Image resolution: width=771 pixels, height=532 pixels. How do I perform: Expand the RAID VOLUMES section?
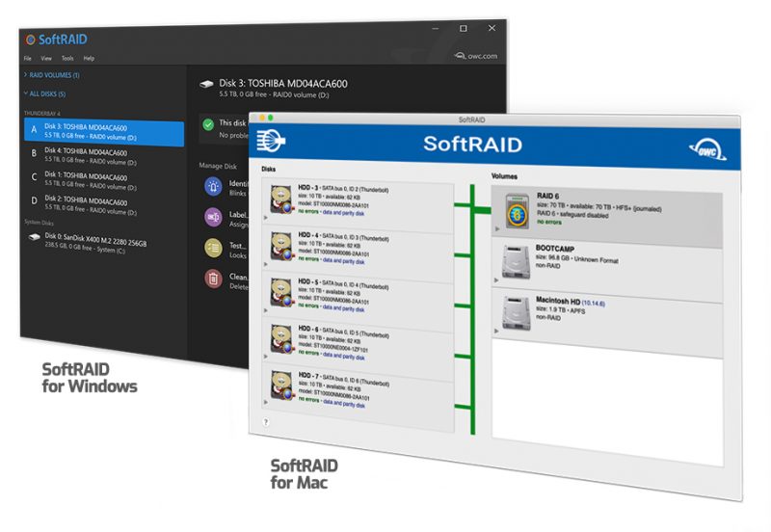tap(51, 74)
